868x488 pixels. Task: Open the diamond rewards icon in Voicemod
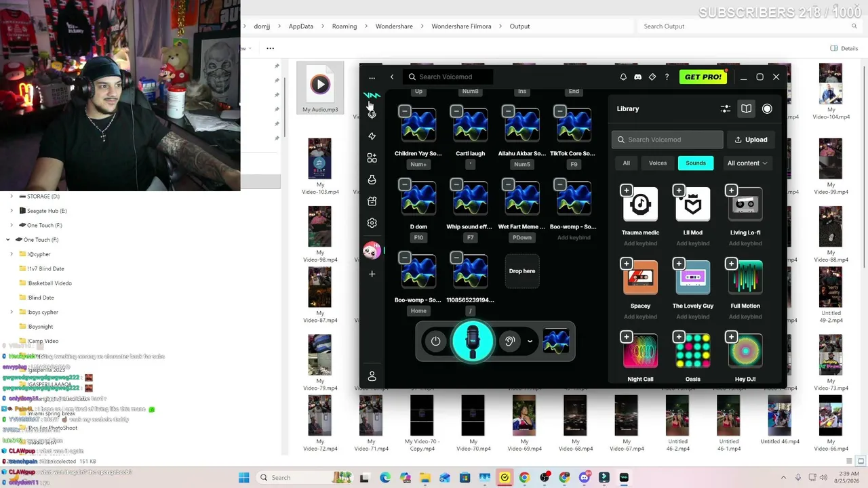(652, 77)
